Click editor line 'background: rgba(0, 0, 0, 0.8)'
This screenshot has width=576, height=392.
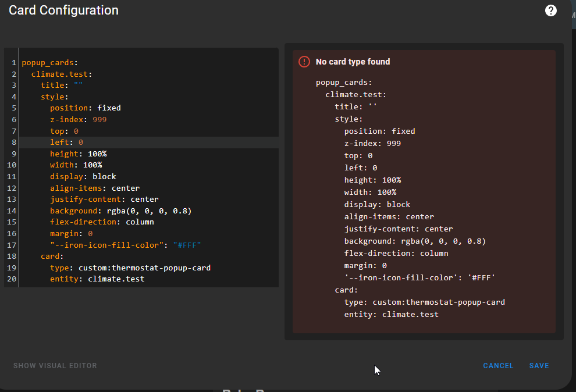121,211
